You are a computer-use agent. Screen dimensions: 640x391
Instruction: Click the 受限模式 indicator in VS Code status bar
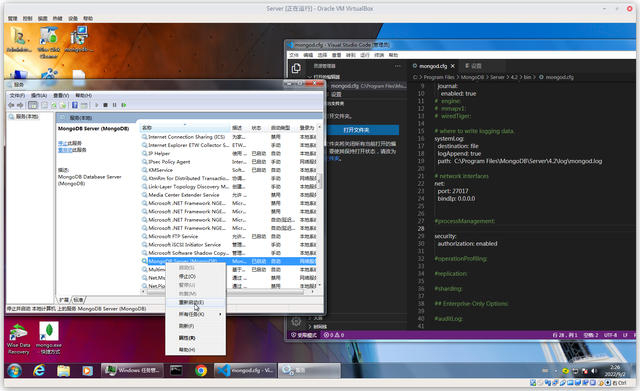304,335
